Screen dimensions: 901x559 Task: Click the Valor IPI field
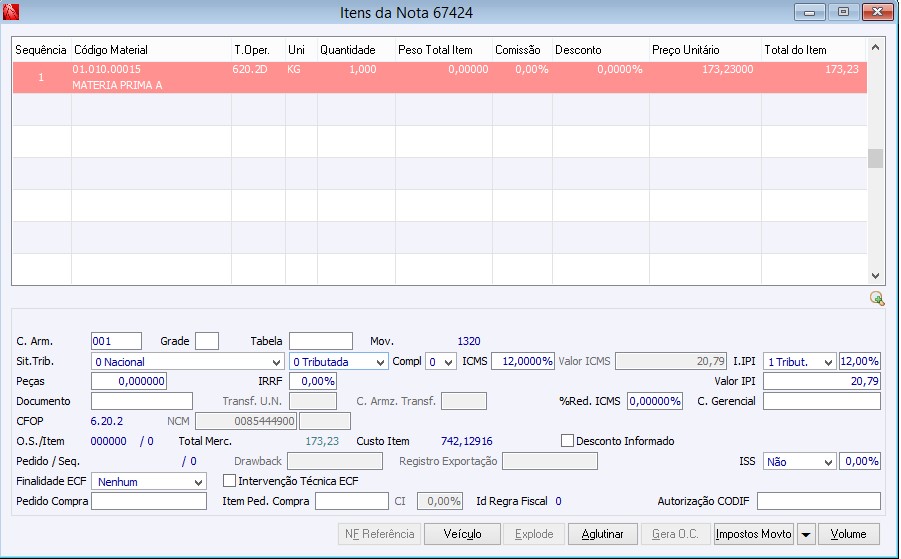tap(822, 381)
